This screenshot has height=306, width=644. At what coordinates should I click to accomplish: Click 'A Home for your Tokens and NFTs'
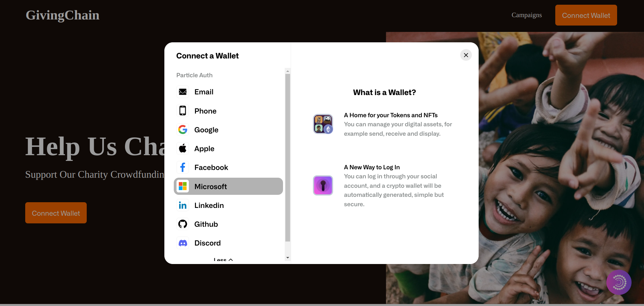[391, 115]
